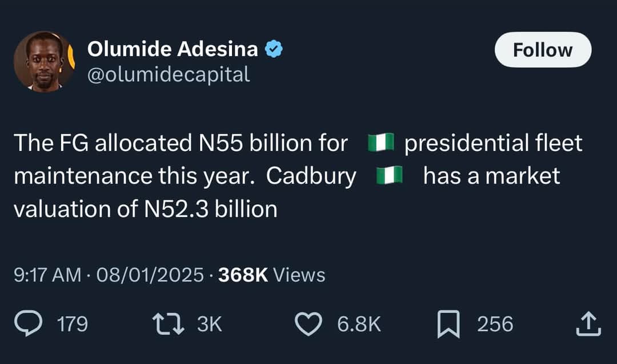The height and width of the screenshot is (364, 617).
Task: Click the 9:17 AM timestamp
Action: tap(47, 275)
